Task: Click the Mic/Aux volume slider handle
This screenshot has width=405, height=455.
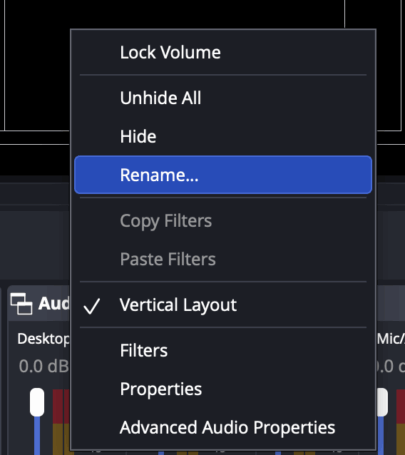Action: click(382, 402)
